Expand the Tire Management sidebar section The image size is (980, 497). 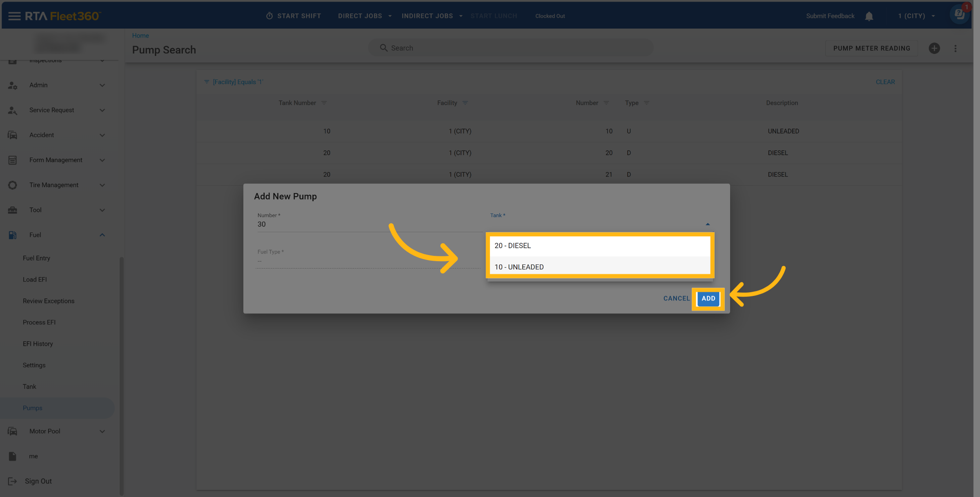point(102,185)
